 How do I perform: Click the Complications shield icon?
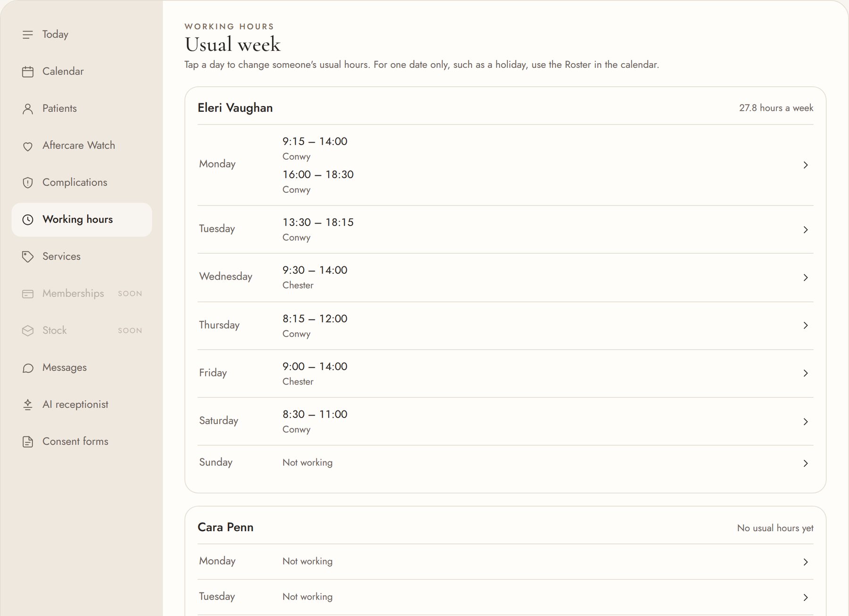click(28, 183)
